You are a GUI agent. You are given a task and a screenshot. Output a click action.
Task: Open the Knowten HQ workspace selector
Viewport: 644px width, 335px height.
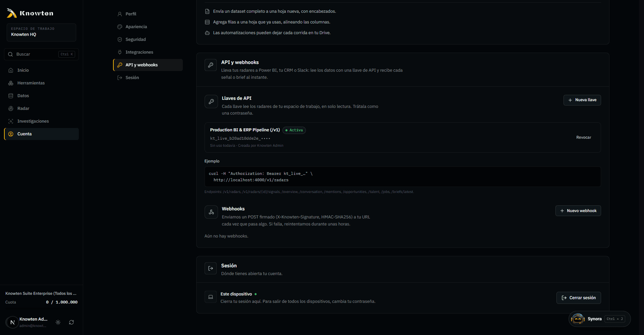41,32
